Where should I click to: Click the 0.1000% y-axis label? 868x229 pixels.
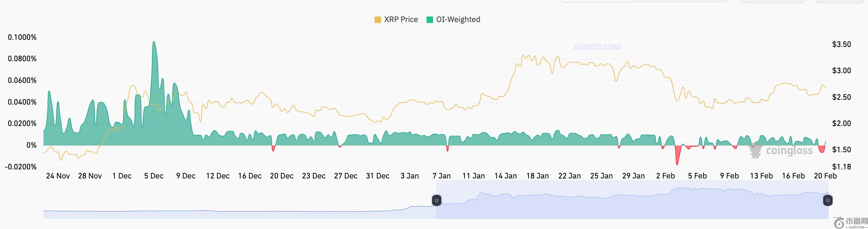22,38
